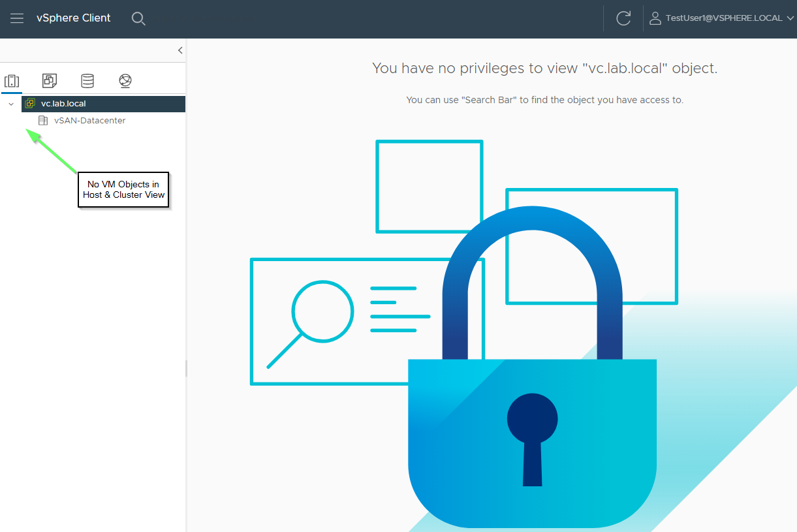Select vc.lab.local in the inventory tree
This screenshot has width=797, height=532.
pyautogui.click(x=103, y=104)
